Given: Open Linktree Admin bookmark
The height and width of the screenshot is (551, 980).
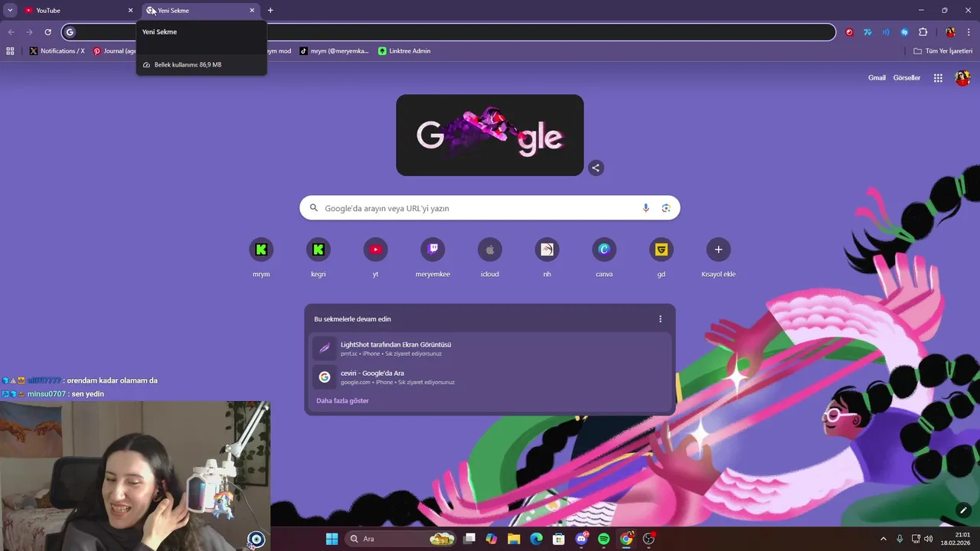Looking at the screenshot, I should click(404, 51).
